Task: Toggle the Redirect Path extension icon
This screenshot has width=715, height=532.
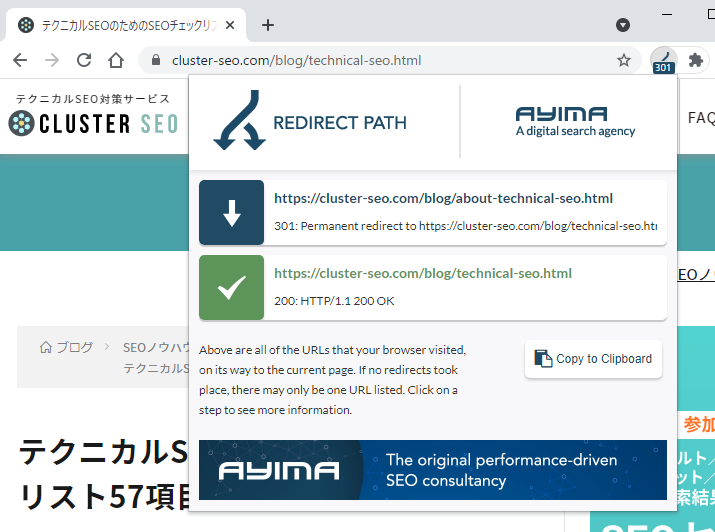Action: (x=663, y=61)
